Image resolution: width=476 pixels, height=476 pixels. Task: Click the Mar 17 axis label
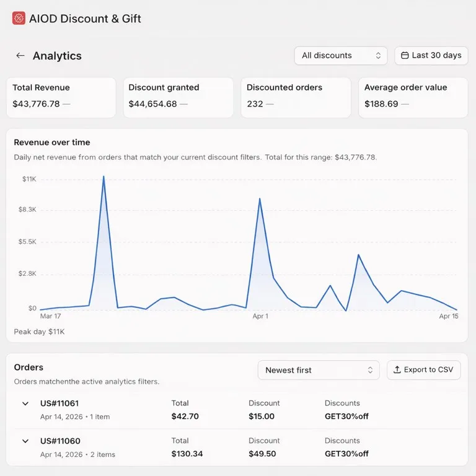pos(50,316)
